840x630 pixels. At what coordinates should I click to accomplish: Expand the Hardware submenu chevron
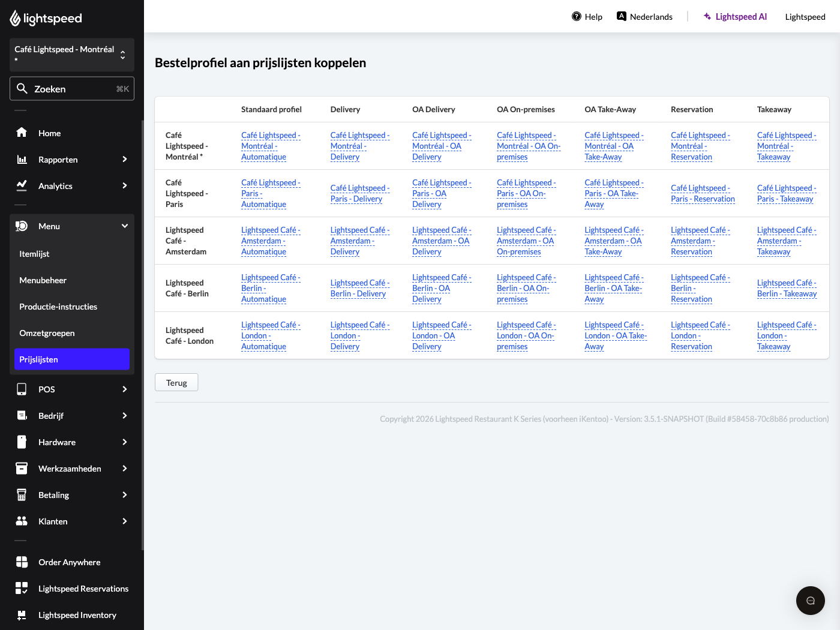tap(125, 442)
